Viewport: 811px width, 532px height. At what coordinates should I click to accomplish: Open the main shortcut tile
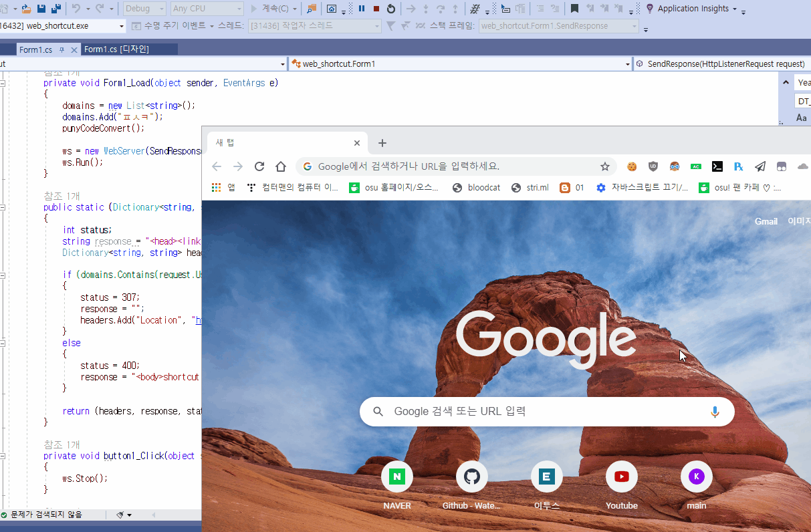[x=697, y=485]
